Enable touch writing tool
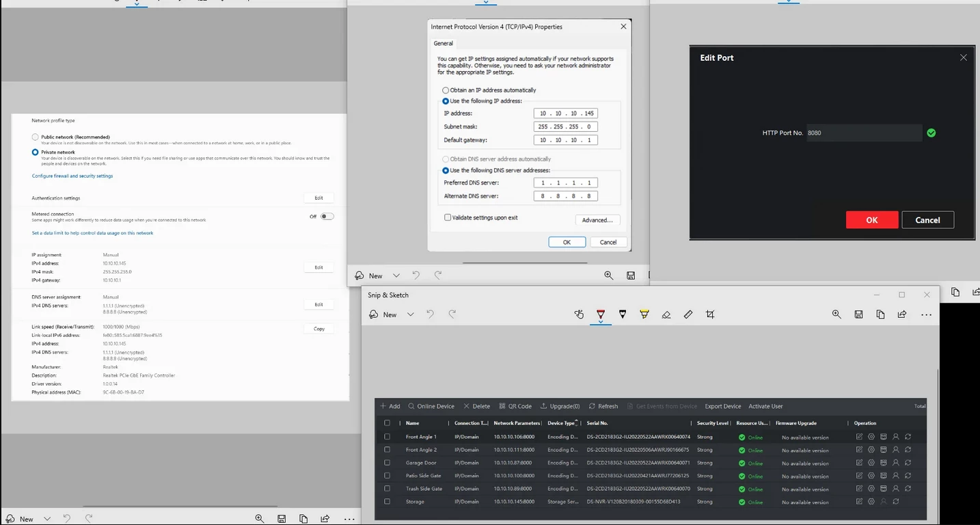Screen dimensions: 980x525 coord(579,314)
